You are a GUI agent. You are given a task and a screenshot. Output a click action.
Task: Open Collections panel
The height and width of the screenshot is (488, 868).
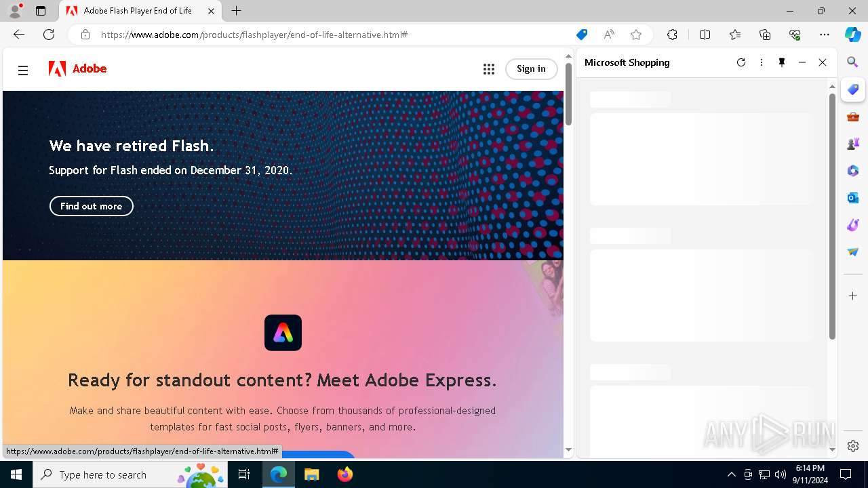765,35
